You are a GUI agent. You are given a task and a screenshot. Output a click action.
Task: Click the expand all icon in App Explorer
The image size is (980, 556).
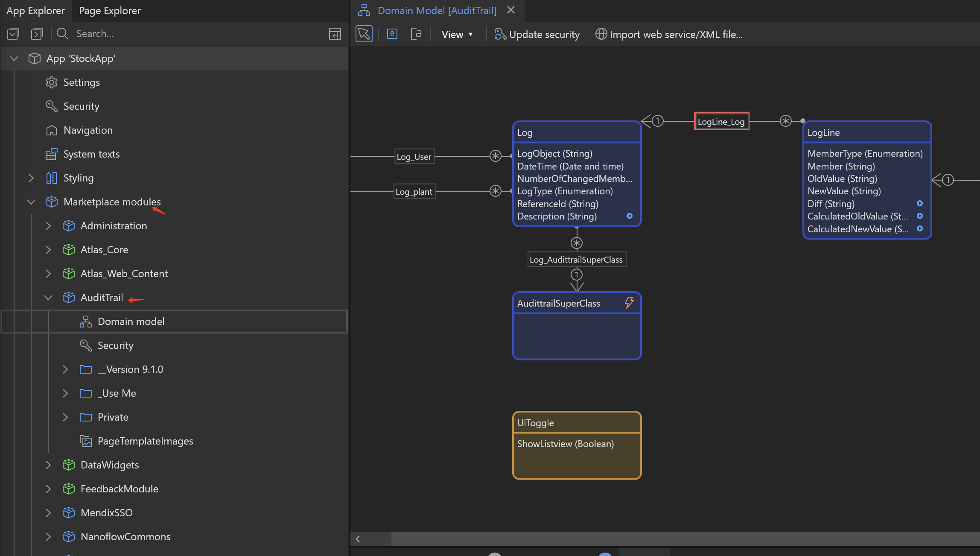coord(37,34)
